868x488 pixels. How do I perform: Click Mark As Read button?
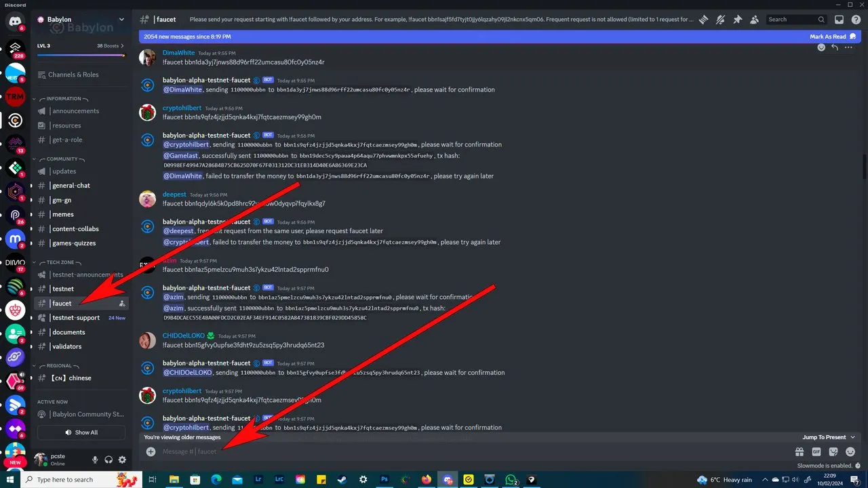coord(833,37)
